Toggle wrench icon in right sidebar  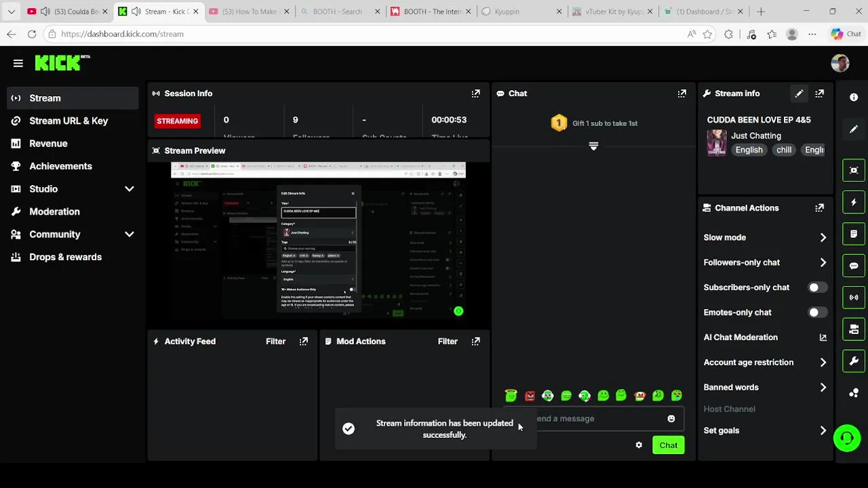[x=854, y=361]
